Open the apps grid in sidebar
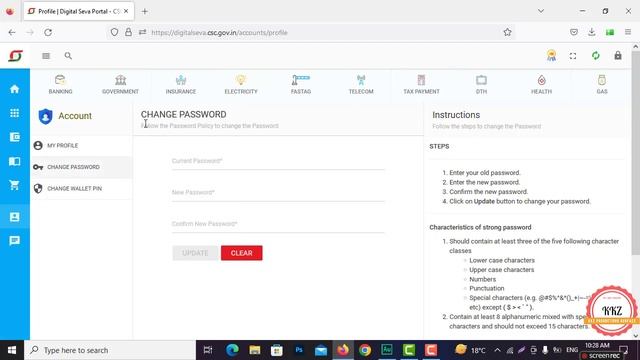Image resolution: width=640 pixels, height=360 pixels. point(15,113)
